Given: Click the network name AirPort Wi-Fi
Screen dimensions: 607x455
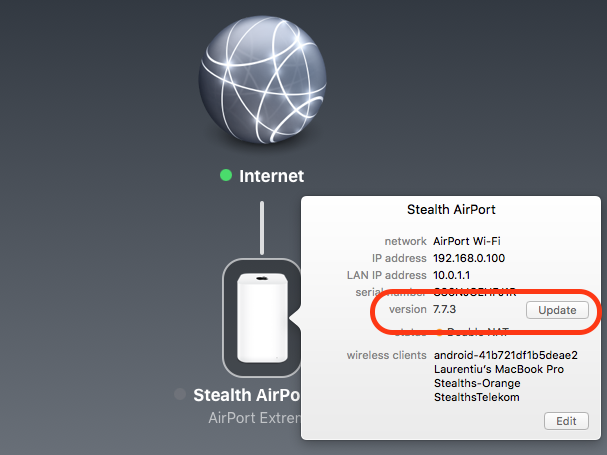Looking at the screenshot, I should click(466, 241).
